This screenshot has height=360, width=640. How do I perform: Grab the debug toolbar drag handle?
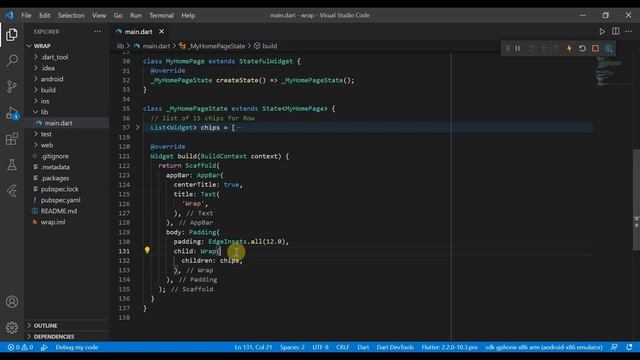[x=507, y=49]
